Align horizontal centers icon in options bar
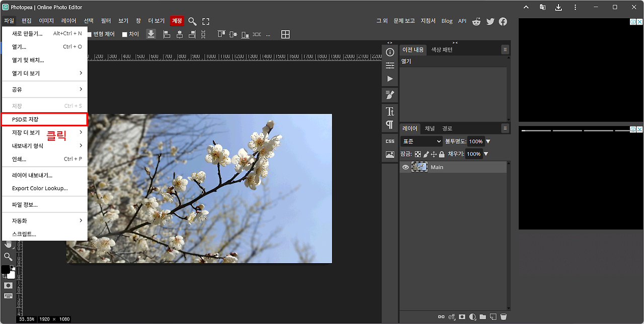 [179, 34]
